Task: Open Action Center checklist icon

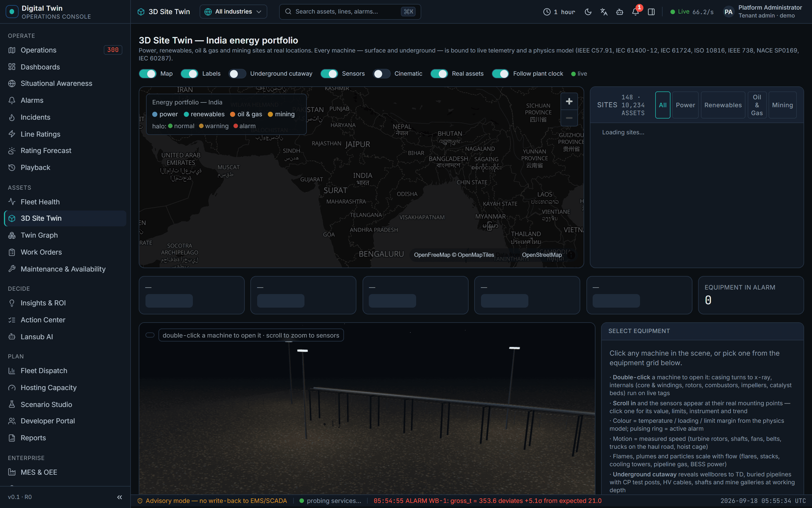Action: pos(12,320)
